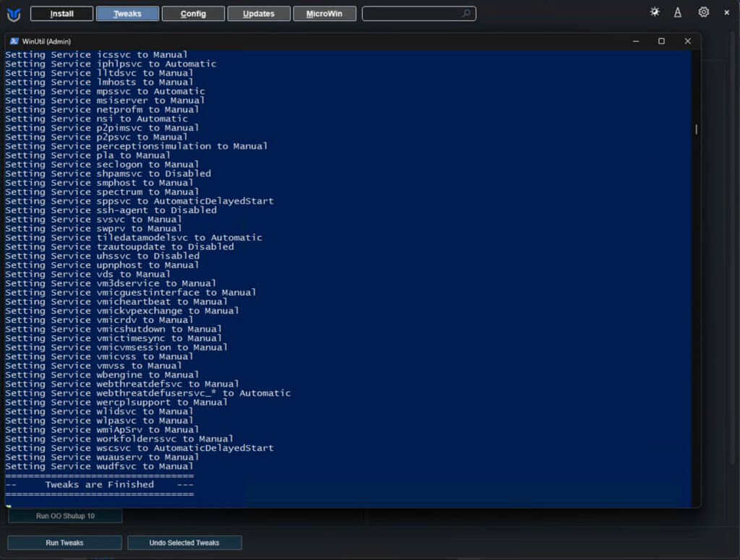Click the PowerShell icon in WinUtil (Admin) title bar

tap(14, 41)
